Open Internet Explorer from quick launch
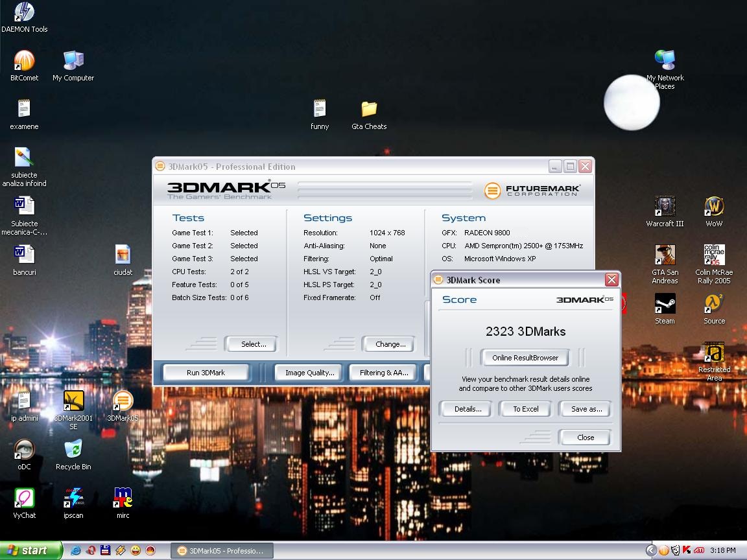Screen dimensions: 747x560 click(x=75, y=550)
